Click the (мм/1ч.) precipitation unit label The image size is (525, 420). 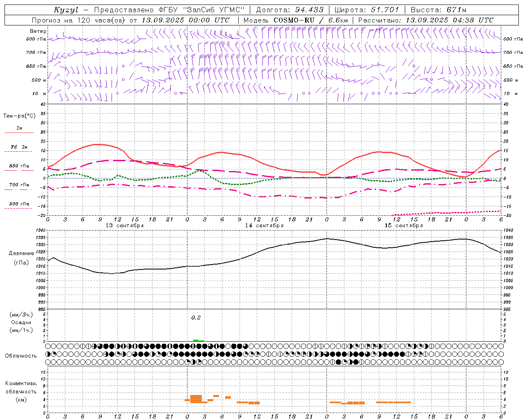pos(21,330)
